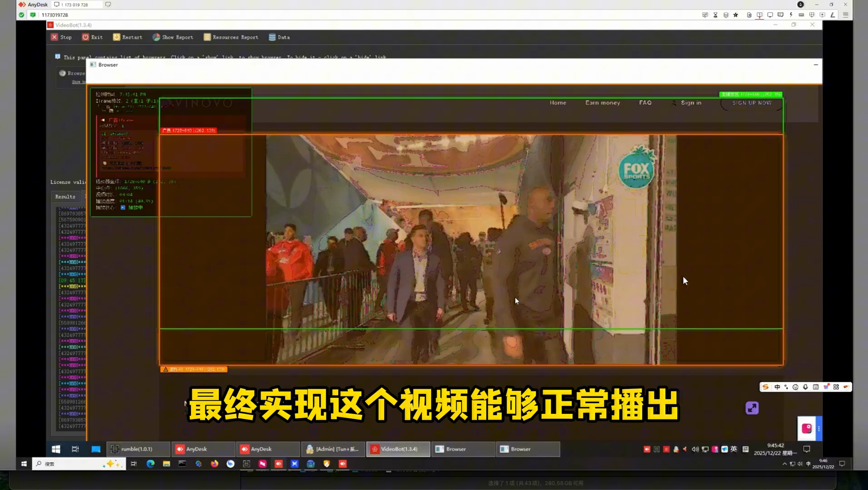
Task: Click the FAQ navigation link
Action: pyautogui.click(x=645, y=103)
